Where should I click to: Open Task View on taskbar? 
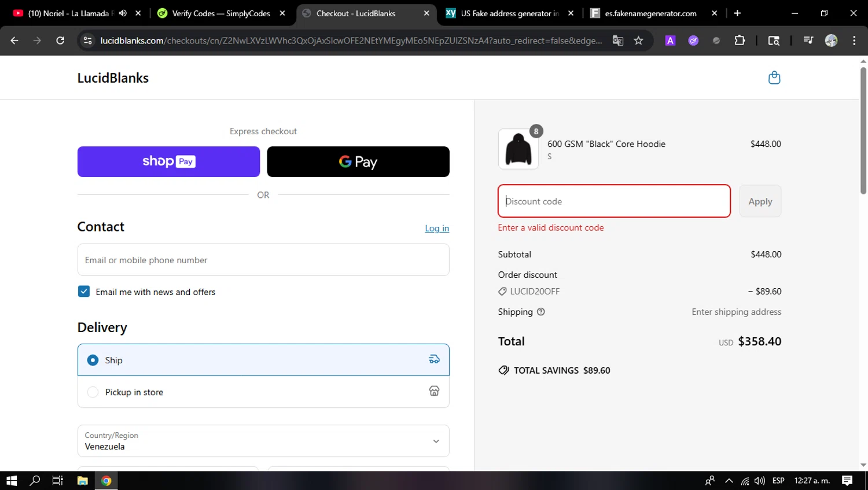57,480
